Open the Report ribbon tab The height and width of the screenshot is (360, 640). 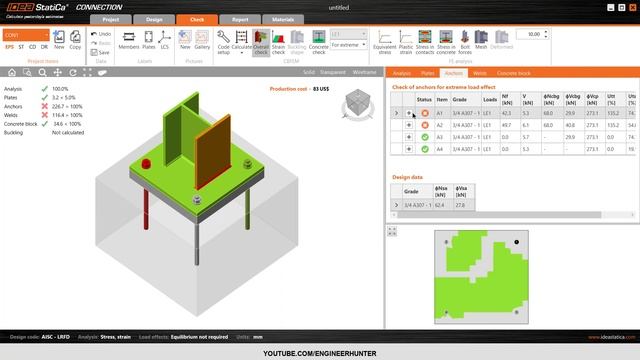point(240,20)
